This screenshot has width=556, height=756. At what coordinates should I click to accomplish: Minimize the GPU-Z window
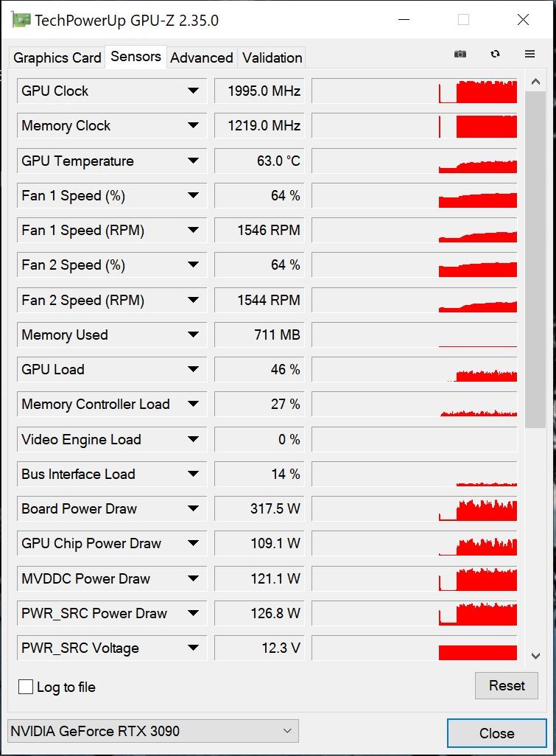[x=404, y=20]
